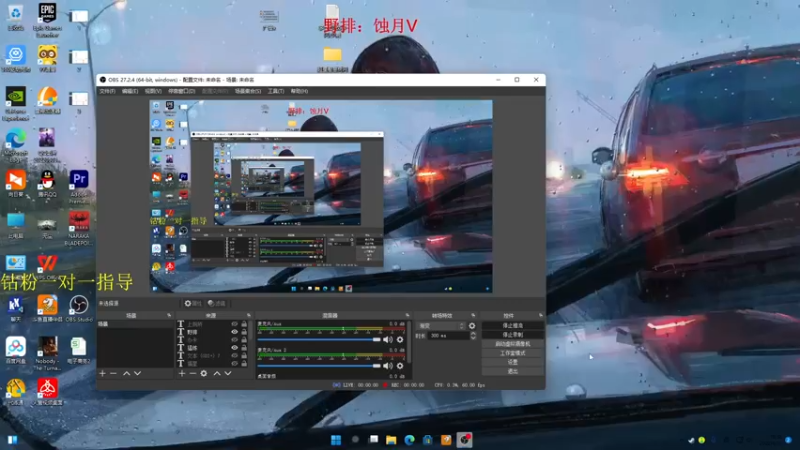
Task: Open the Recycle Bin on desktop
Action: click(16, 18)
